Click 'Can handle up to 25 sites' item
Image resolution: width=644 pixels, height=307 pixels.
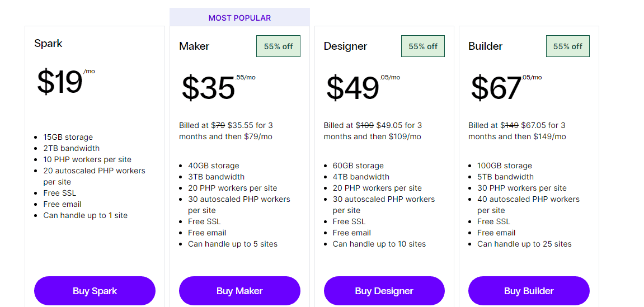coord(524,244)
